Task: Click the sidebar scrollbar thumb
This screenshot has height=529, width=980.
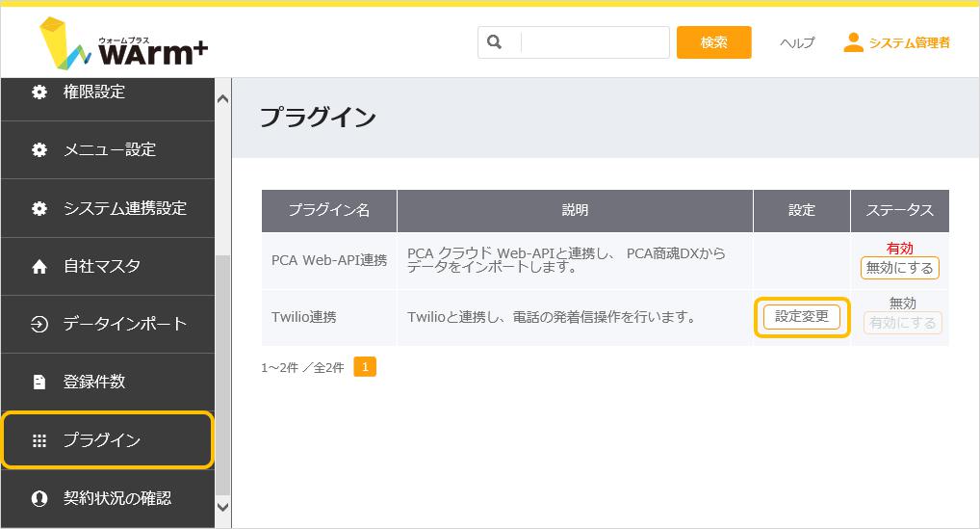Action: click(x=222, y=375)
